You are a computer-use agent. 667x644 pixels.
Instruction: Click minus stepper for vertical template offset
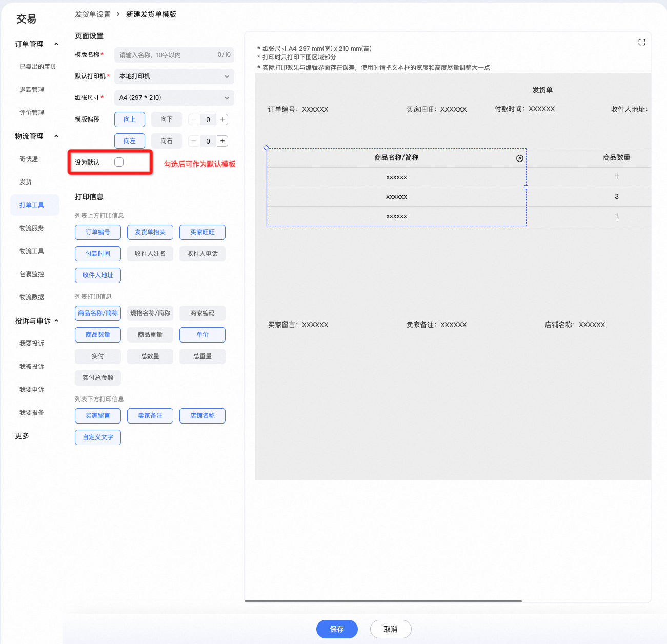(x=194, y=119)
